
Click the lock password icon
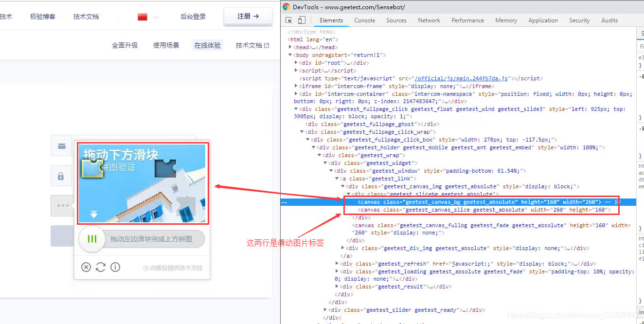click(61, 176)
